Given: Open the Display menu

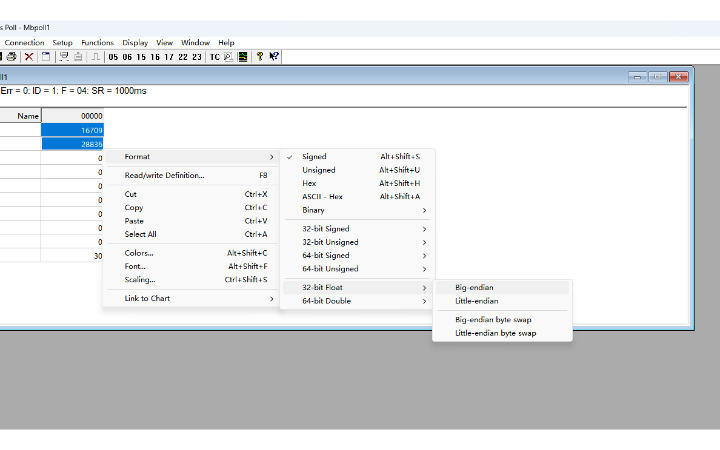Looking at the screenshot, I should click(135, 43).
